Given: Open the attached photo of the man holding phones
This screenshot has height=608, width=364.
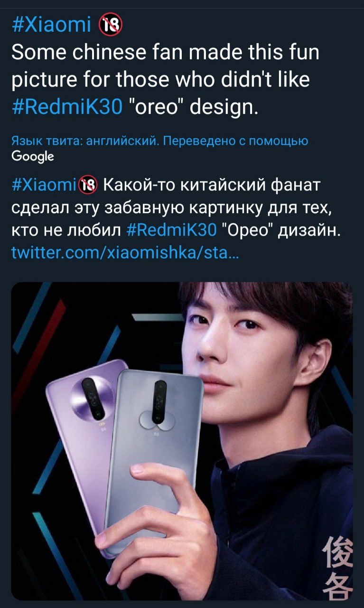Looking at the screenshot, I should [x=182, y=441].
